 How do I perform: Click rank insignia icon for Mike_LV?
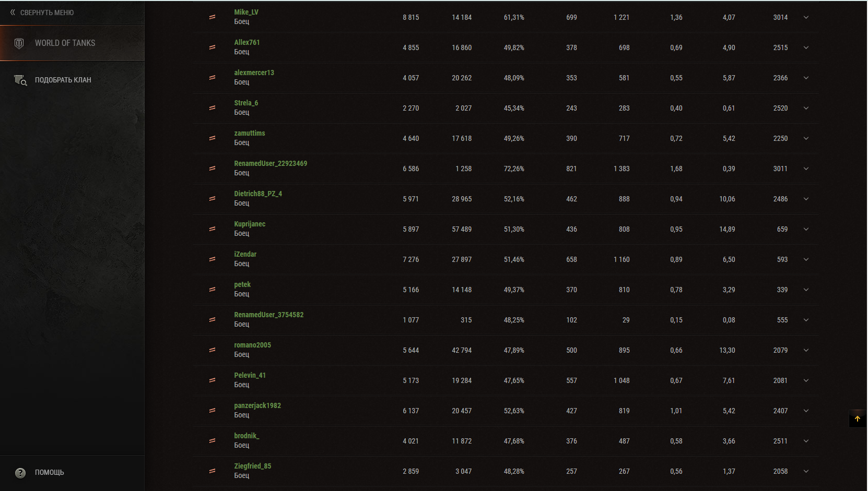tap(212, 17)
